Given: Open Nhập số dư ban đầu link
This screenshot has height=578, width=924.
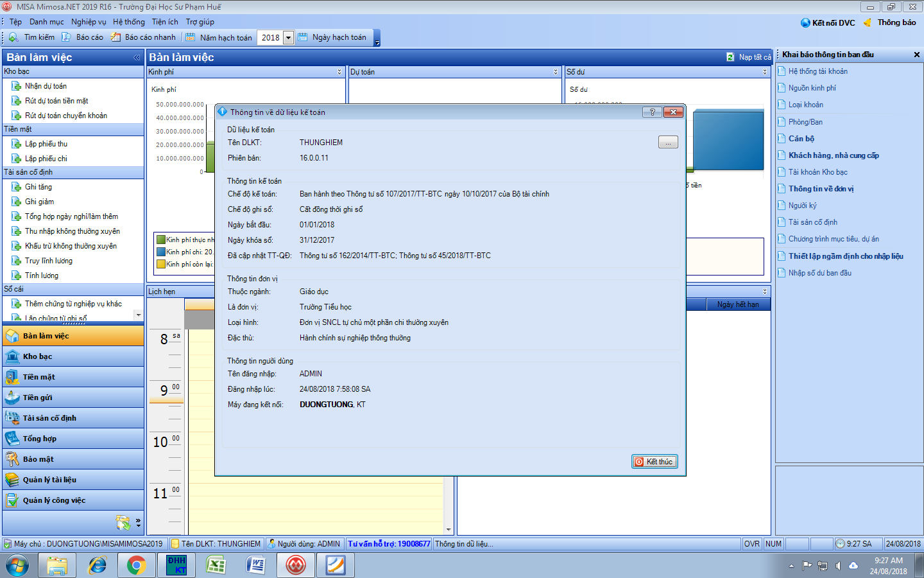Looking at the screenshot, I should (820, 273).
